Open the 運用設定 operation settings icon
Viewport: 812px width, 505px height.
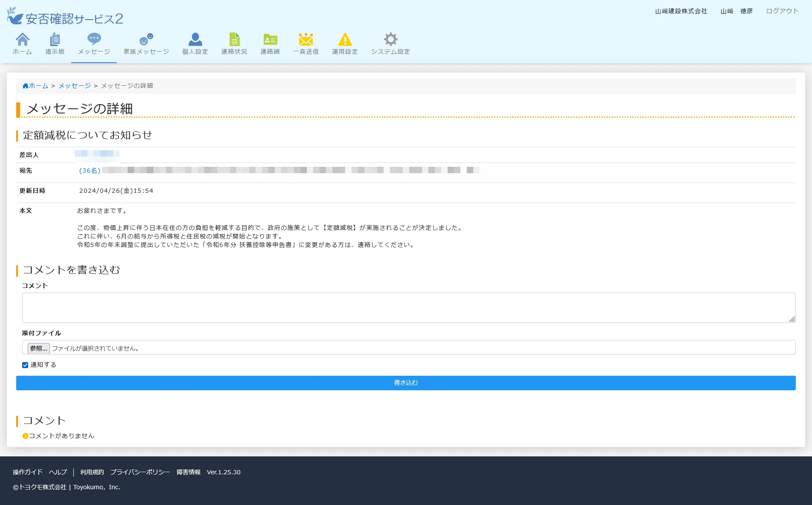tap(344, 43)
